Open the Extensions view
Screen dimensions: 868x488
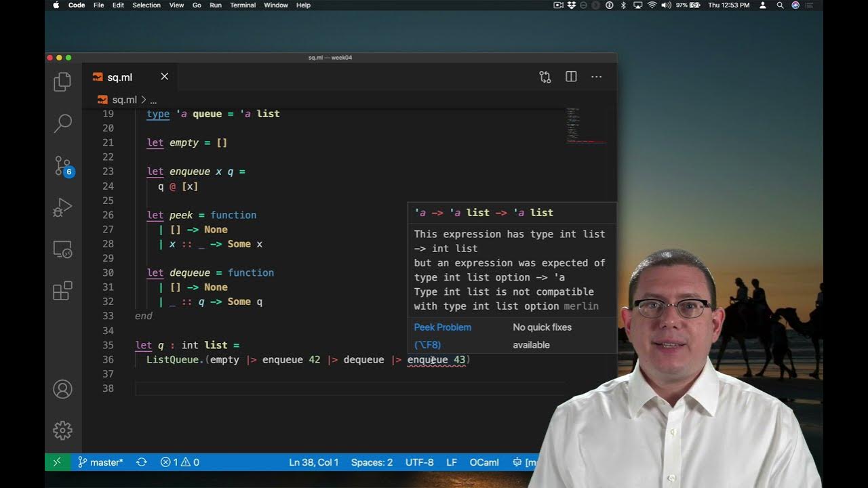point(62,291)
